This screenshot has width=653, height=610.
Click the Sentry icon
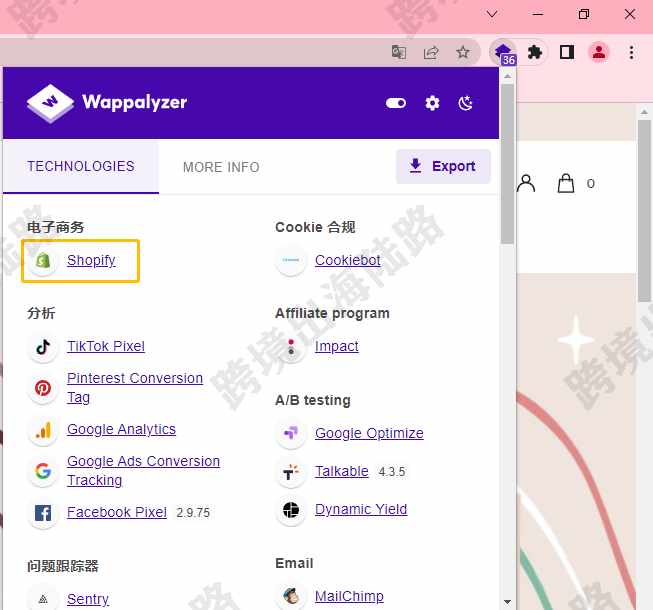click(x=43, y=599)
